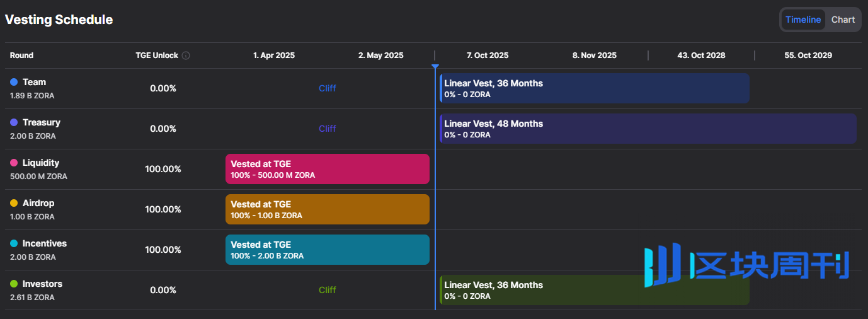Click the 2.61 B ZORA amount
The height and width of the screenshot is (319, 868).
click(x=33, y=298)
